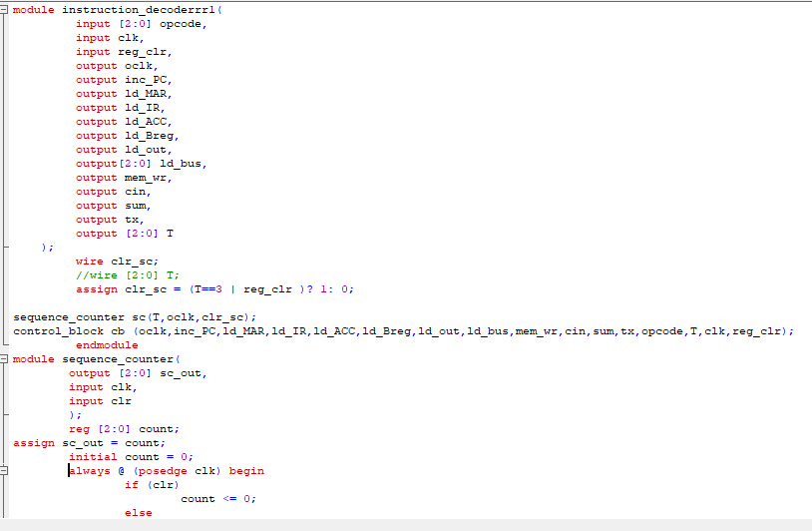Select the 'output inc_PC,' line
Screen dimensions: 812x531
pos(124,80)
